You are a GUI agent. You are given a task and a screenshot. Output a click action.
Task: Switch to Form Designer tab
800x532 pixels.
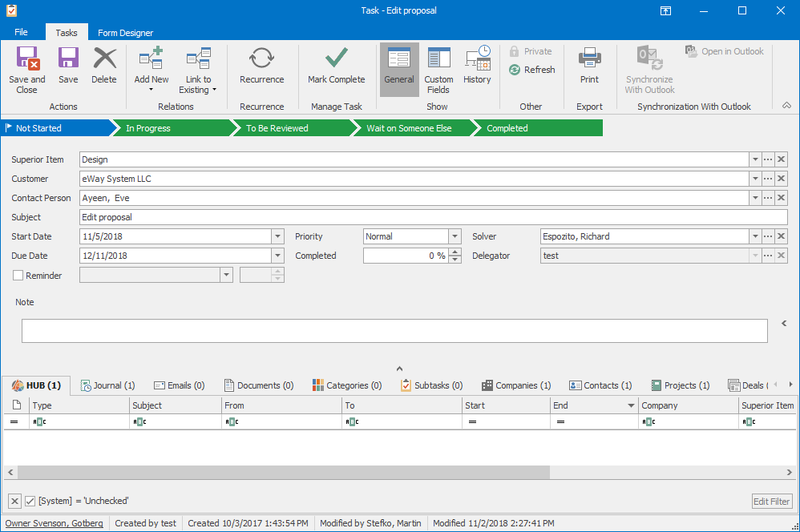126,33
